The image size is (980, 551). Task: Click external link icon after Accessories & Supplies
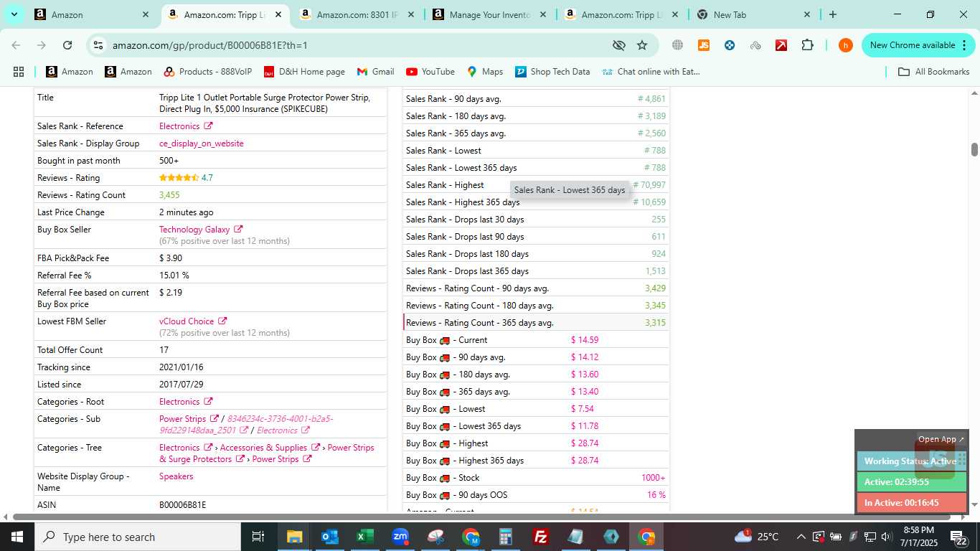pos(315,448)
